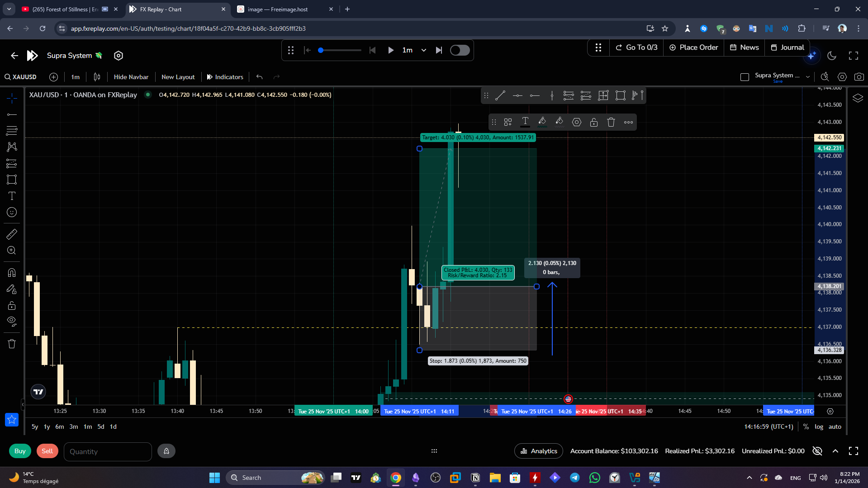Expand Supra System layout dropdown
Screen dimensions: 868x488
pyautogui.click(x=808, y=77)
